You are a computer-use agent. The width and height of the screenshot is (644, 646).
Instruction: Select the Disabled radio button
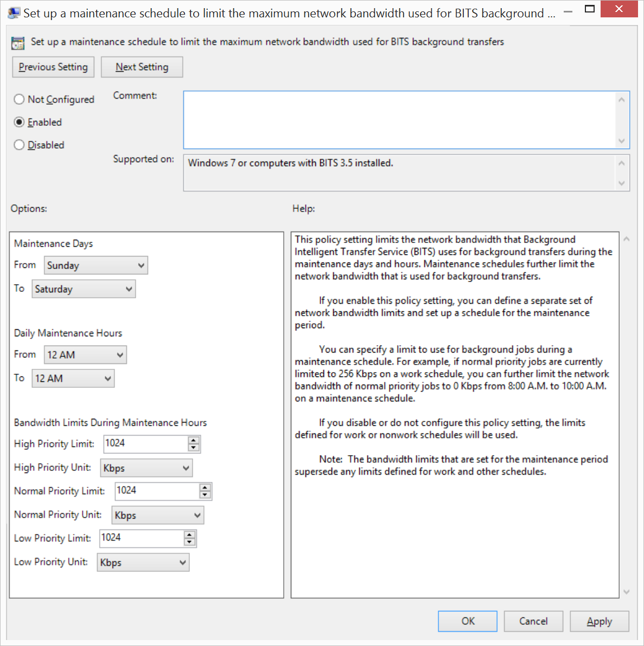pos(20,145)
